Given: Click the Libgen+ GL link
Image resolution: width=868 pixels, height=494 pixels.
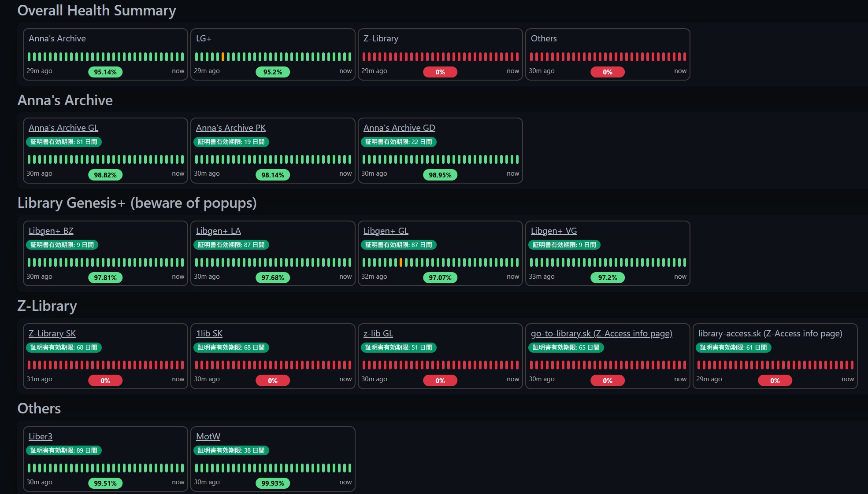Looking at the screenshot, I should (x=386, y=231).
